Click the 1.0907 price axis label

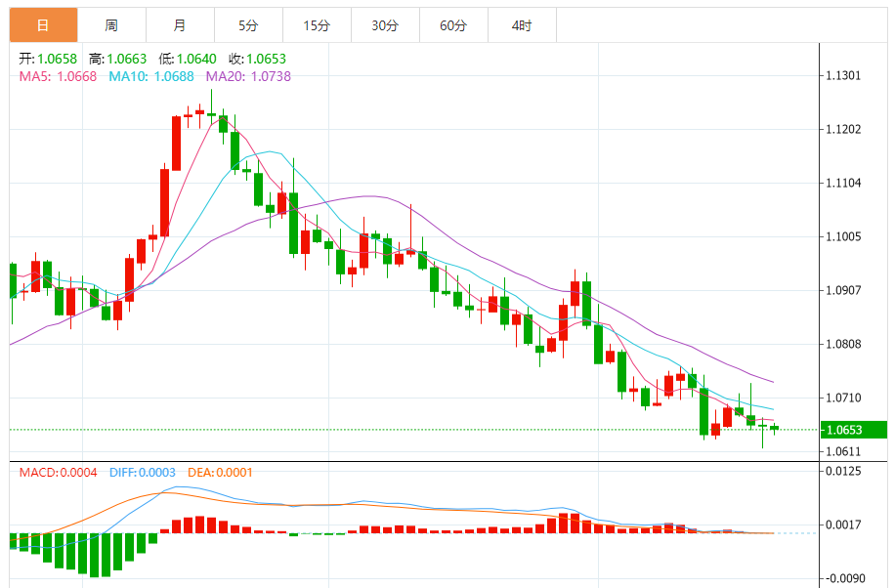[843, 290]
